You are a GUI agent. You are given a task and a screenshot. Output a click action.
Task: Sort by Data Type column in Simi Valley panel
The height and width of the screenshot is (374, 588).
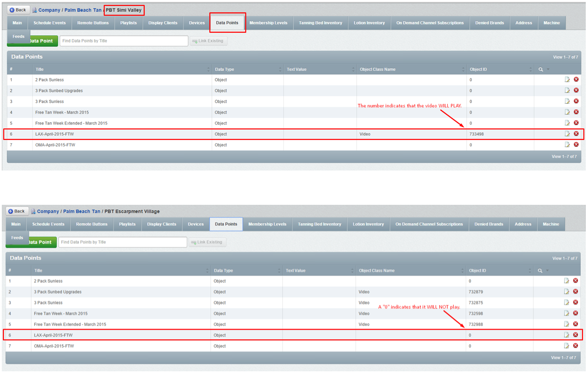pos(248,69)
